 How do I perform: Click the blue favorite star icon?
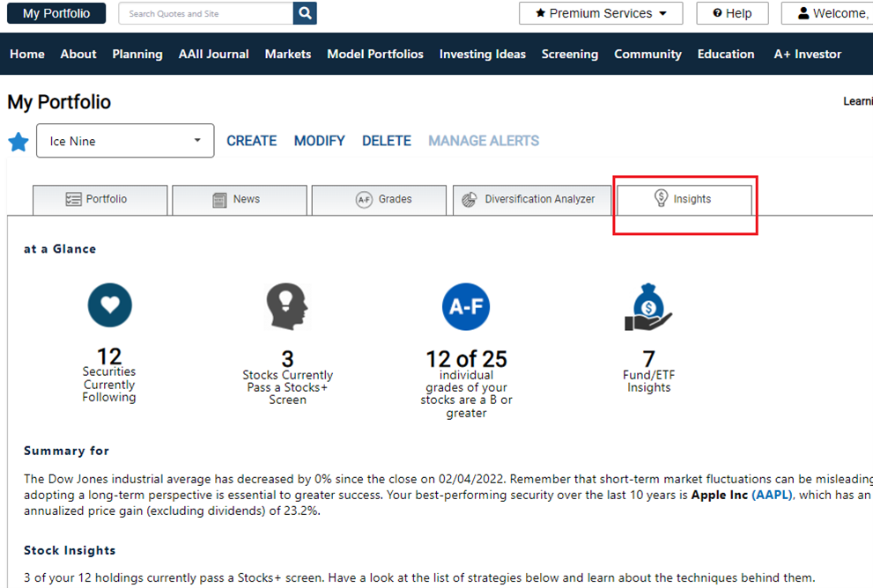point(18,142)
